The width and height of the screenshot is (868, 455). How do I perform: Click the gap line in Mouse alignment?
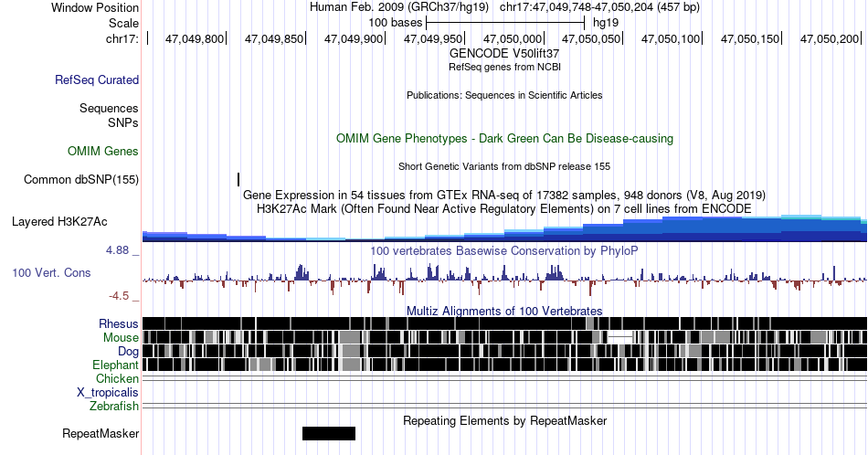(620, 336)
